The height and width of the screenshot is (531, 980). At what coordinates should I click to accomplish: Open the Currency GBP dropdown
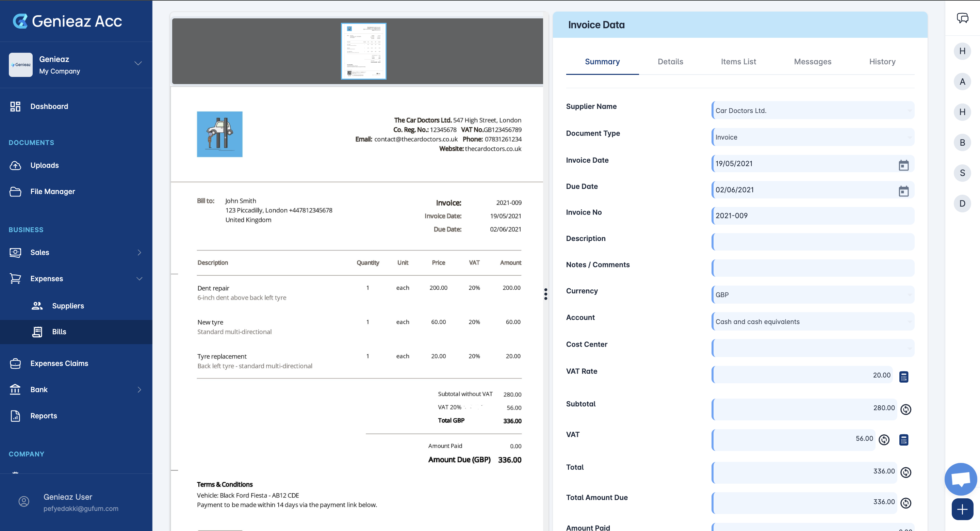pos(812,295)
